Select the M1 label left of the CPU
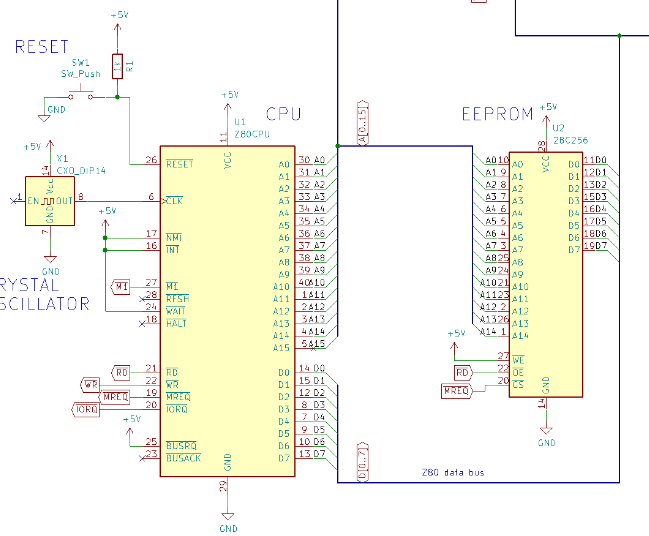 click(x=121, y=287)
